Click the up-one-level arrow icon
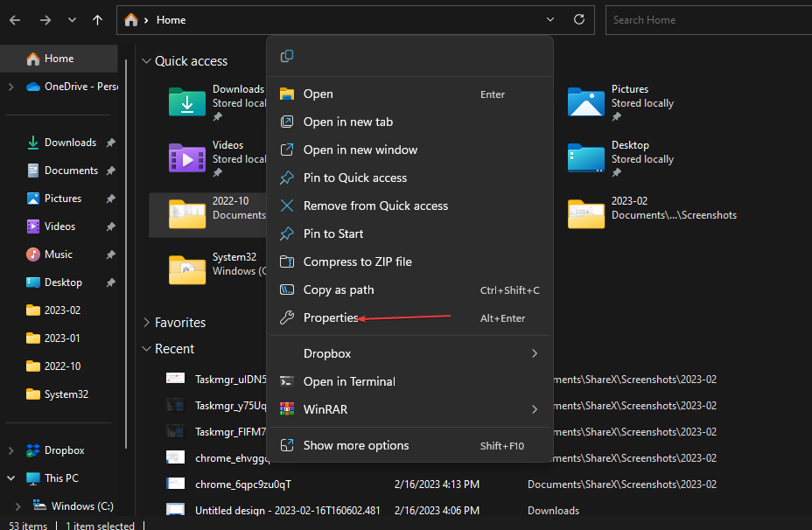The image size is (812, 530). coord(97,19)
